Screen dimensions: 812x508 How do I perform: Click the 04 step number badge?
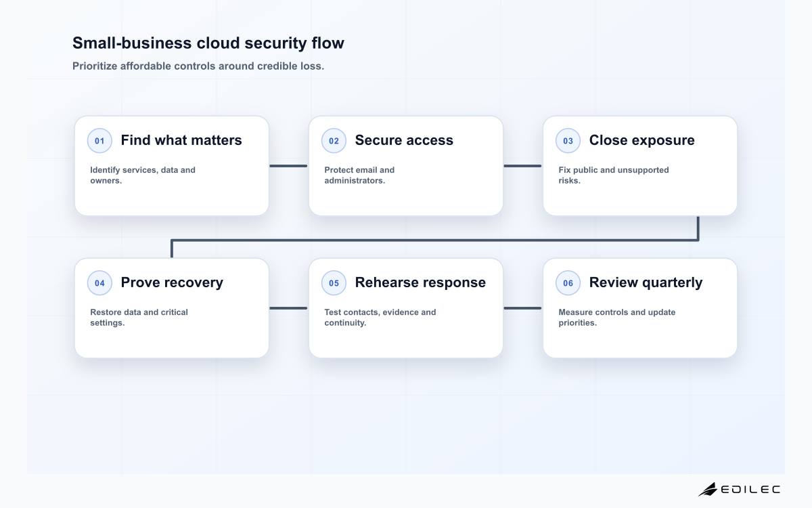point(99,283)
